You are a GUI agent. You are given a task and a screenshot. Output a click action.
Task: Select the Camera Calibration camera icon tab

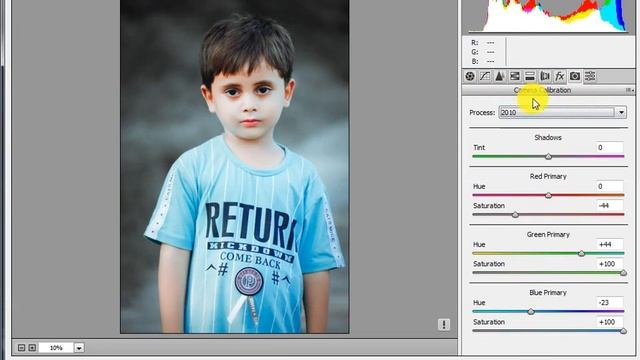(x=575, y=76)
